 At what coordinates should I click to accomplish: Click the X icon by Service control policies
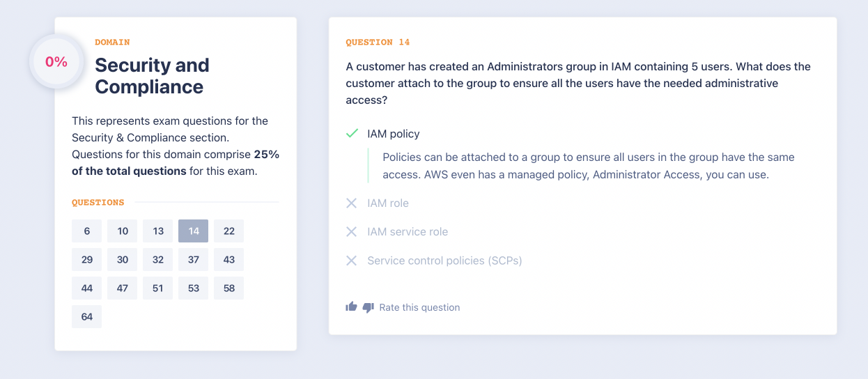point(352,261)
